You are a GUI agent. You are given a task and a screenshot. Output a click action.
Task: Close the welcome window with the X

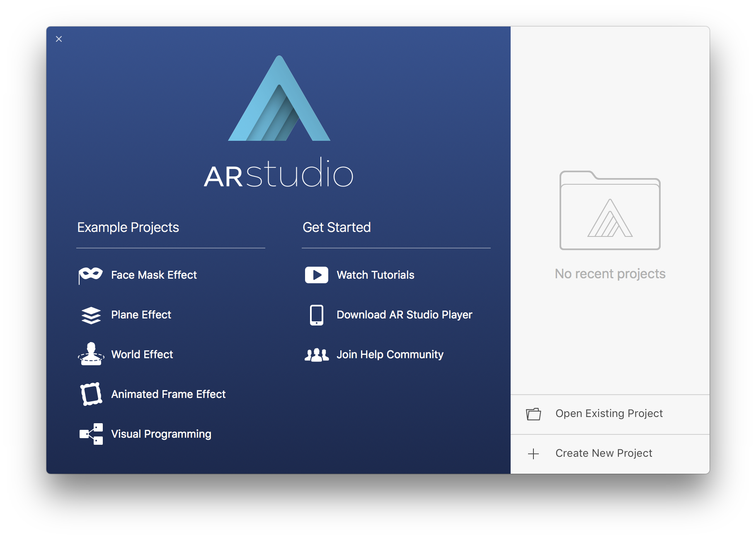coord(59,39)
